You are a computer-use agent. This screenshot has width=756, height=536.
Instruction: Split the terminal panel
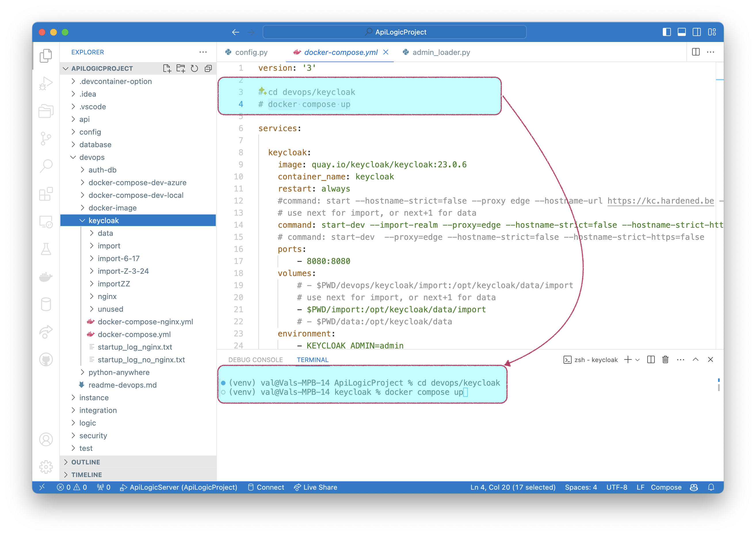pyautogui.click(x=651, y=359)
